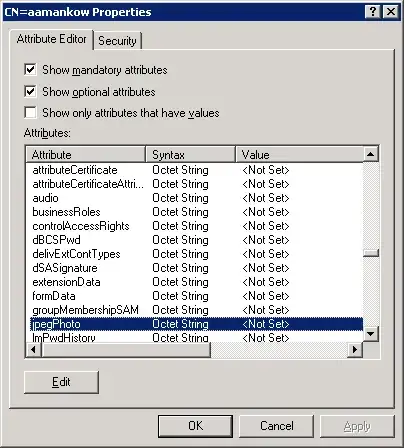
Task: Click Octet String syntax of audio row
Action: pos(180,198)
